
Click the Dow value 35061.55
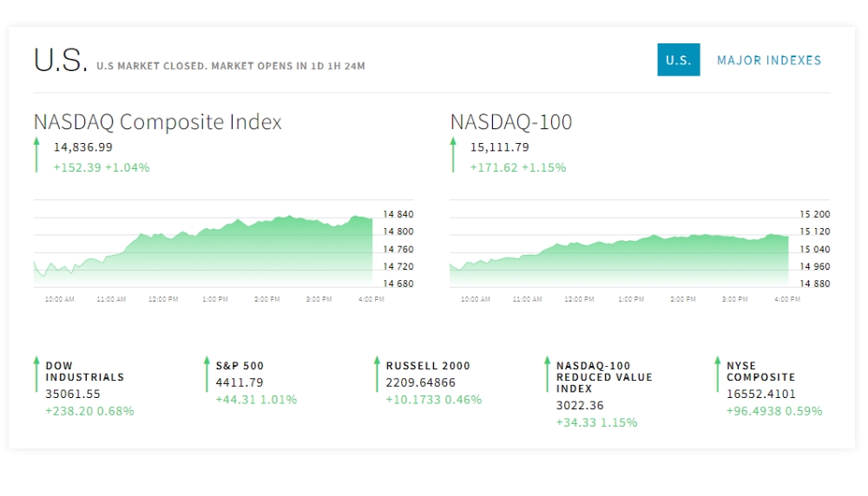73,395
